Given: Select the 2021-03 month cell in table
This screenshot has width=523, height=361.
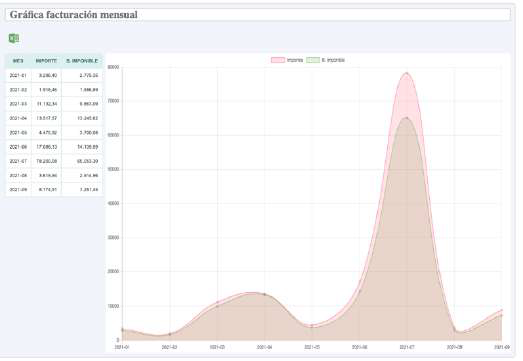Looking at the screenshot, I should [18, 104].
